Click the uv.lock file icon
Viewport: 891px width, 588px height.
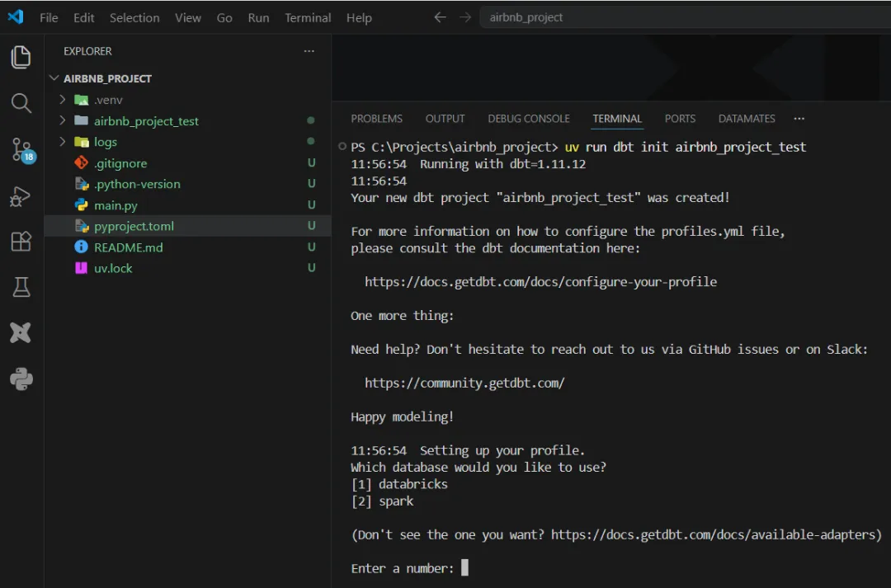click(x=81, y=268)
